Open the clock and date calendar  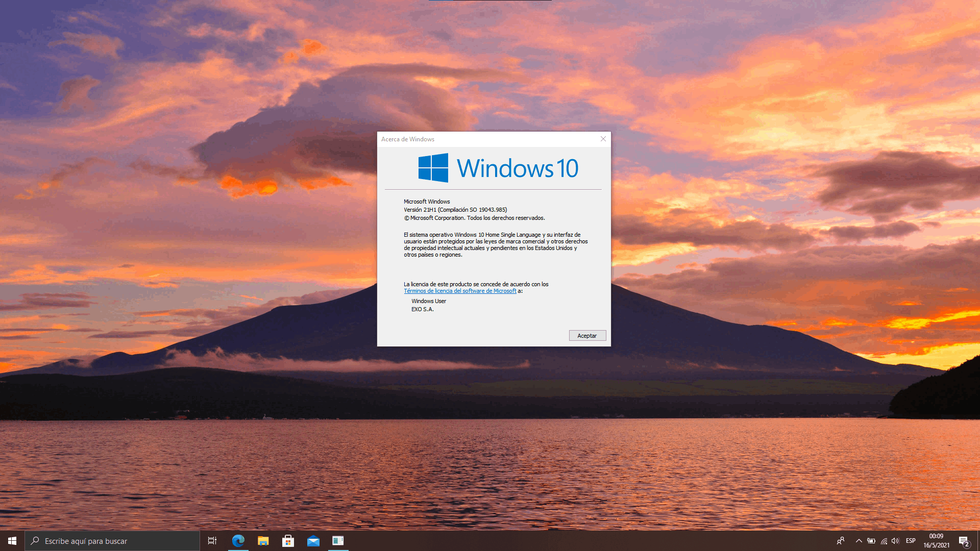tap(936, 541)
